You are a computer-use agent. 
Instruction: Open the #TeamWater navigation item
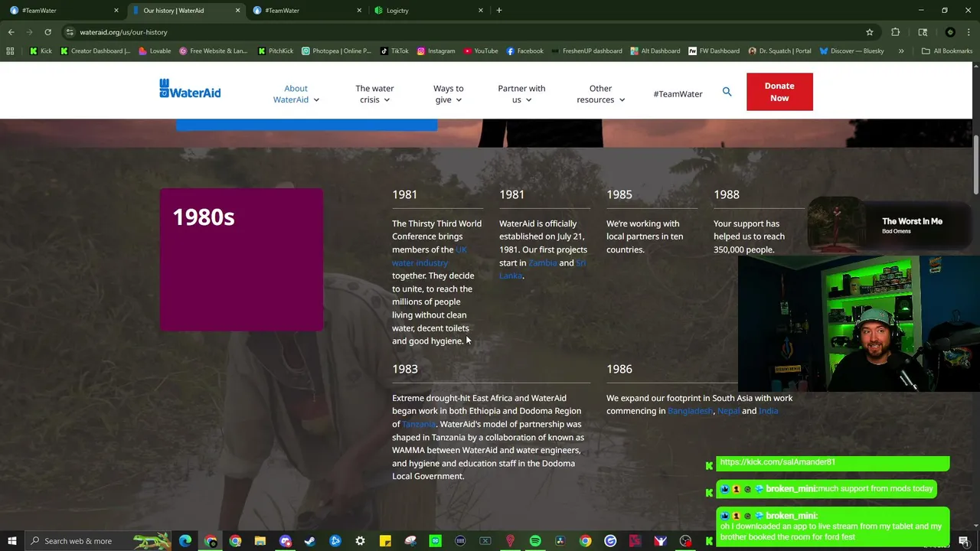(678, 94)
